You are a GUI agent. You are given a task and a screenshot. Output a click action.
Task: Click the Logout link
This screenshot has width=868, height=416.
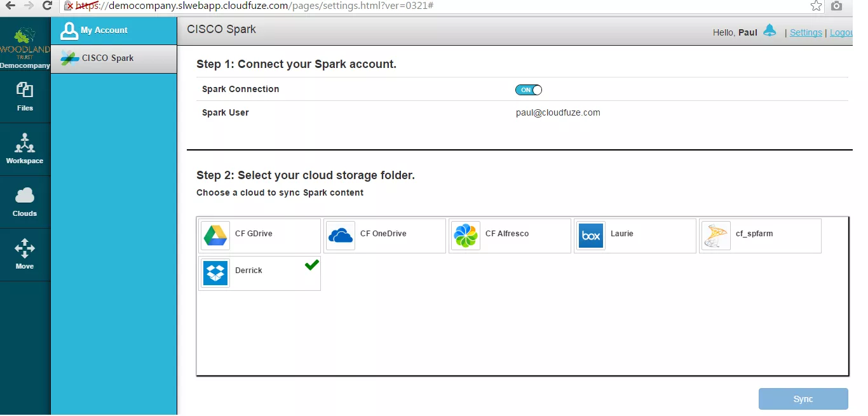pos(841,32)
